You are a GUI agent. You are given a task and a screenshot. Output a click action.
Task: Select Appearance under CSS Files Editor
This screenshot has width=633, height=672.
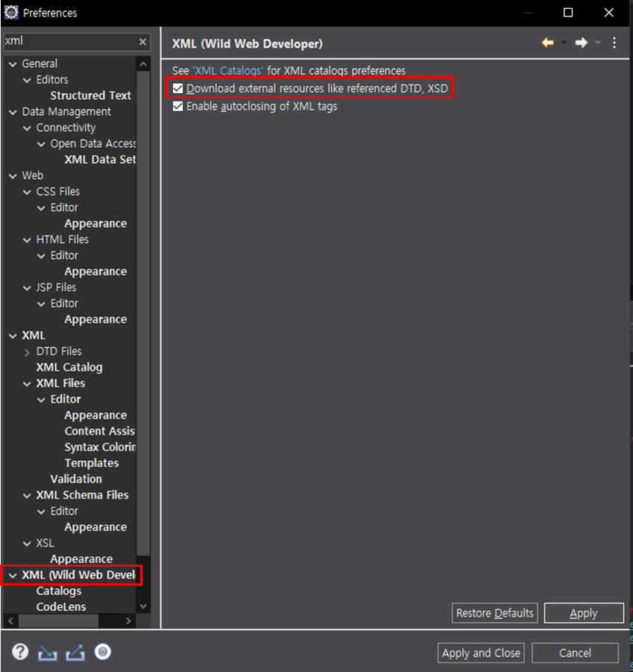pyautogui.click(x=95, y=224)
